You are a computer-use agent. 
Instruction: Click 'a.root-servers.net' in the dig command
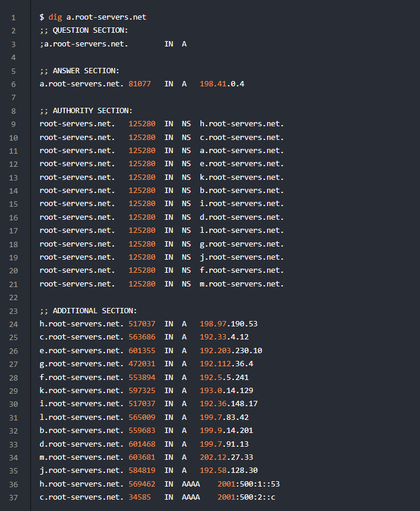pyautogui.click(x=106, y=17)
